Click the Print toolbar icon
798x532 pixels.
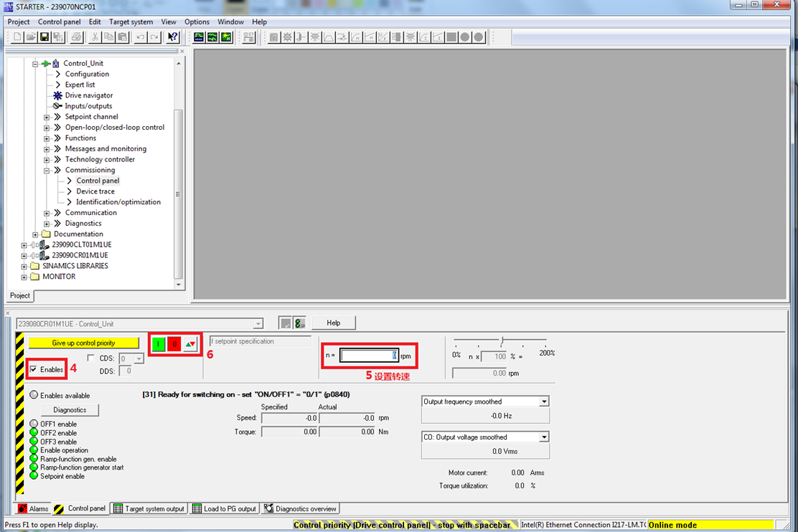coord(76,37)
